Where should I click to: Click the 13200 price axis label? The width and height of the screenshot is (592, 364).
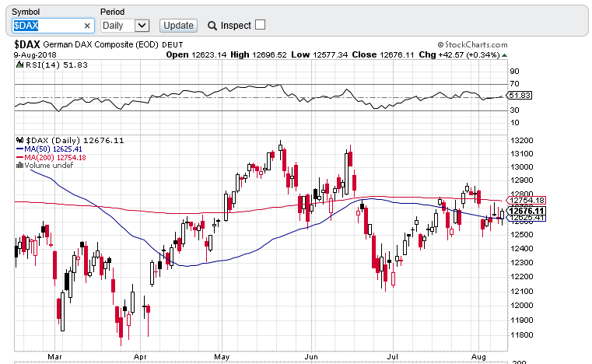pyautogui.click(x=521, y=141)
